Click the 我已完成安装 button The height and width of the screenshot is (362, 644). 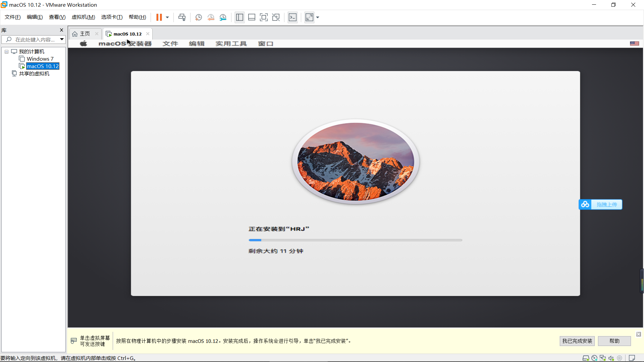(x=577, y=341)
